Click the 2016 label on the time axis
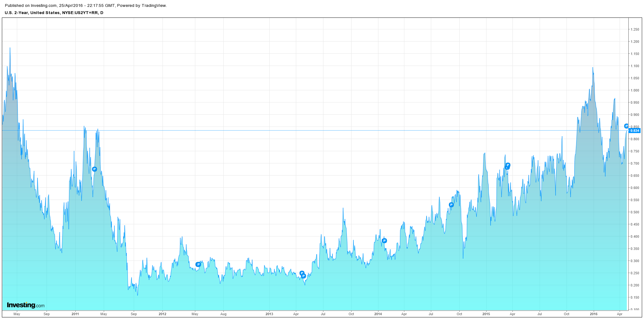The image size is (644, 318). click(594, 314)
